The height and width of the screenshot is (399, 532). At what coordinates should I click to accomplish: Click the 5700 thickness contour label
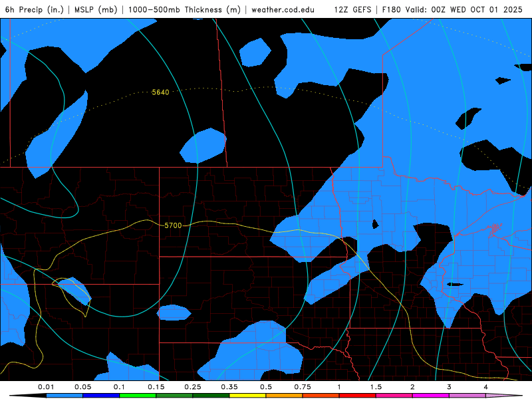[x=173, y=225]
